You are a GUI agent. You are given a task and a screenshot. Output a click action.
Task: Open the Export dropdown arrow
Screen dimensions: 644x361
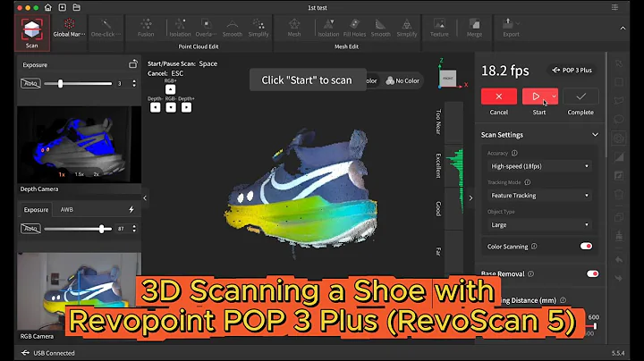tap(518, 23)
